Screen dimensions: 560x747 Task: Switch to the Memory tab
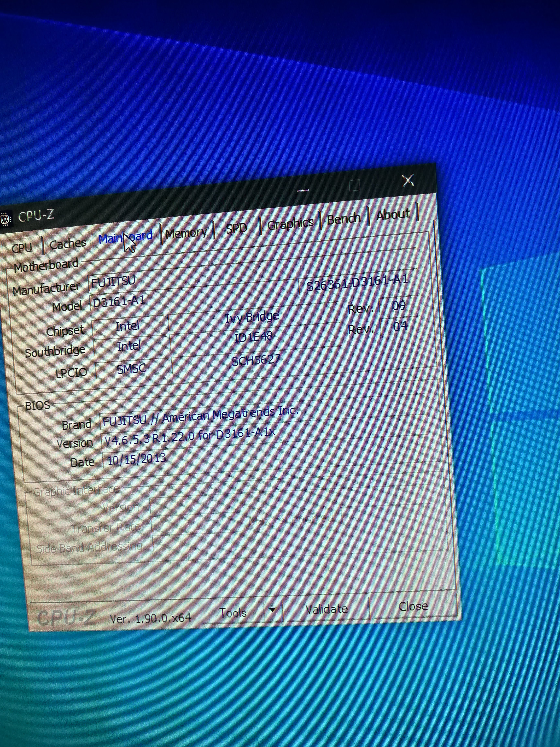tap(186, 233)
